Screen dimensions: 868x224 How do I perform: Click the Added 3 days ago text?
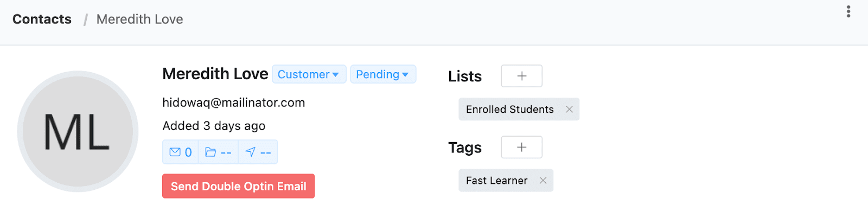(214, 126)
